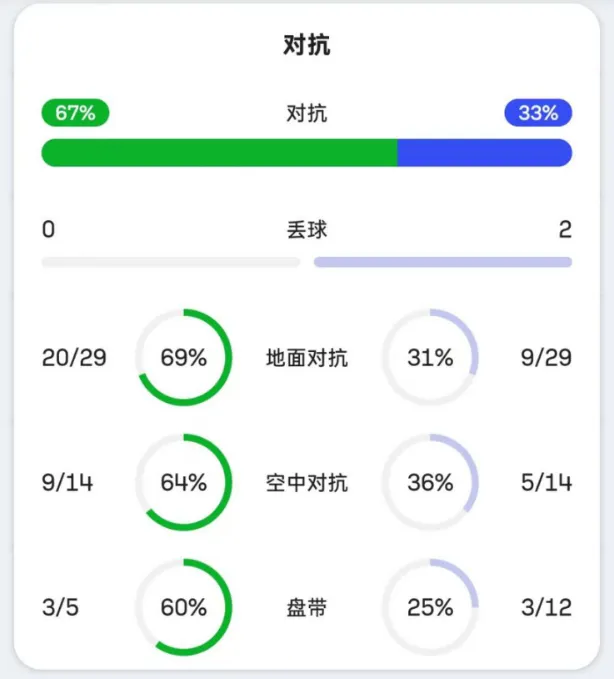
Task: Click the green 67% duel badge
Action: pos(75,113)
